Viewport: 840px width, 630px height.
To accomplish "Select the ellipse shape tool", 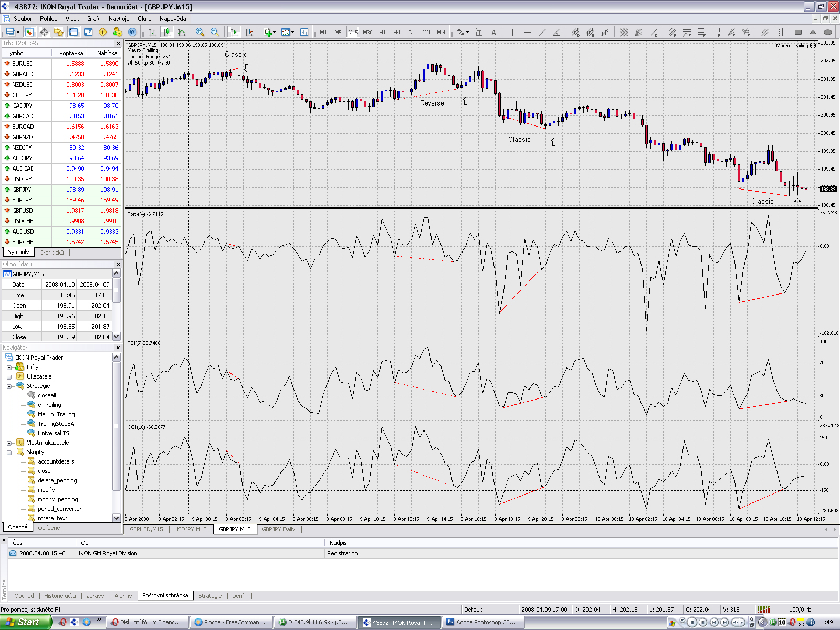I will point(827,32).
